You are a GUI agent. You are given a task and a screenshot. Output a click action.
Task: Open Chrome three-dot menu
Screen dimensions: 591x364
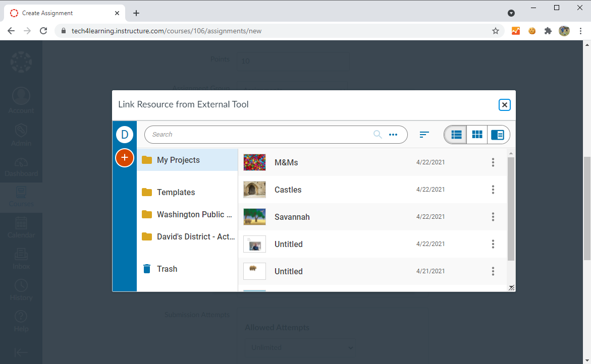click(580, 31)
